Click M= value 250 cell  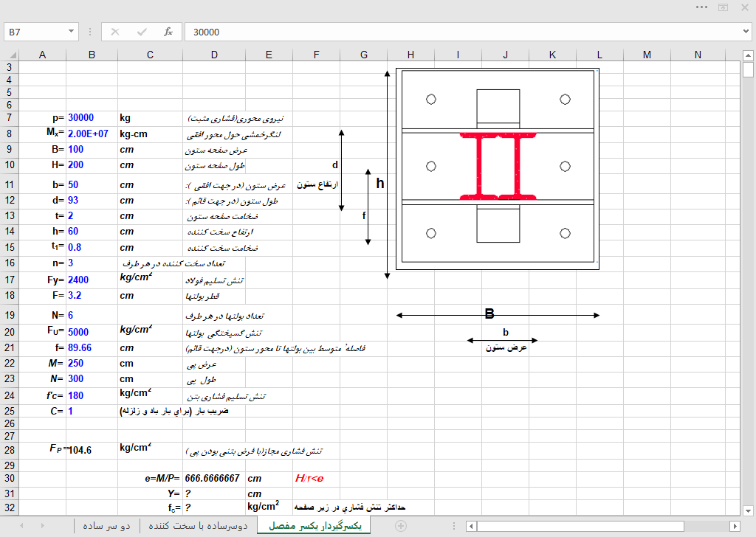coord(92,364)
